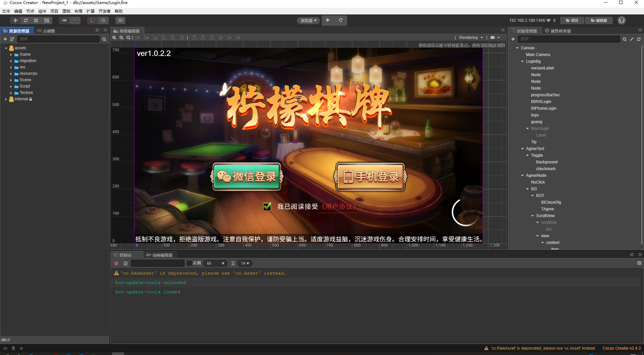The width and height of the screenshot is (644, 355).
Task: Open the scene camera options dropdown
Action: (495, 38)
